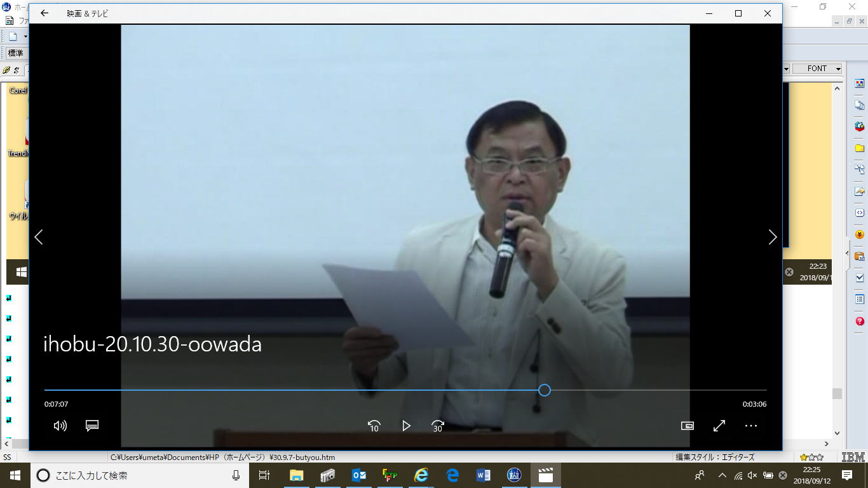Expand the FONT dropdown
This screenshot has width=868, height=488.
pos(838,69)
